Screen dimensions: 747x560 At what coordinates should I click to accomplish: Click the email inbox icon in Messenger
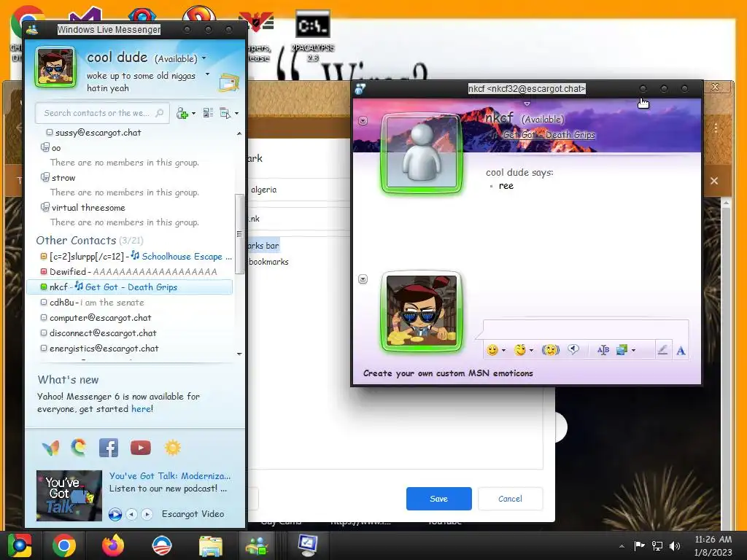click(x=228, y=83)
